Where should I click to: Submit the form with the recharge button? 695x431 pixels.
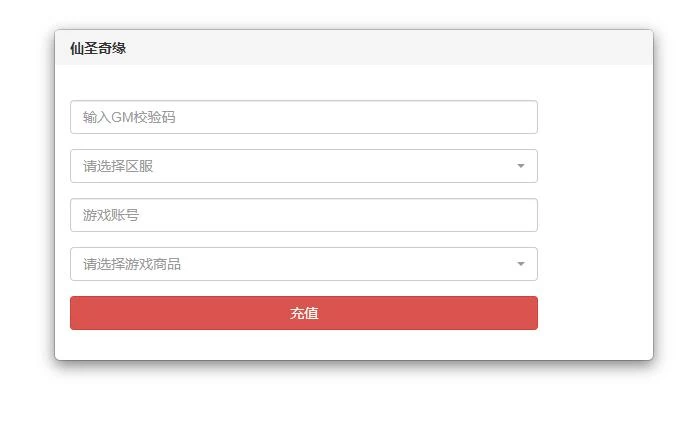(303, 313)
